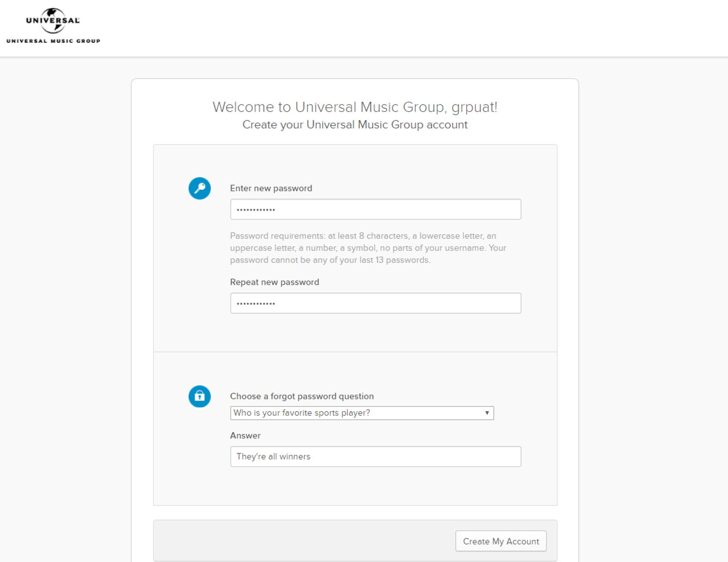The height and width of the screenshot is (562, 728).
Task: Click the dropdown arrow on the security question selector
Action: click(487, 413)
